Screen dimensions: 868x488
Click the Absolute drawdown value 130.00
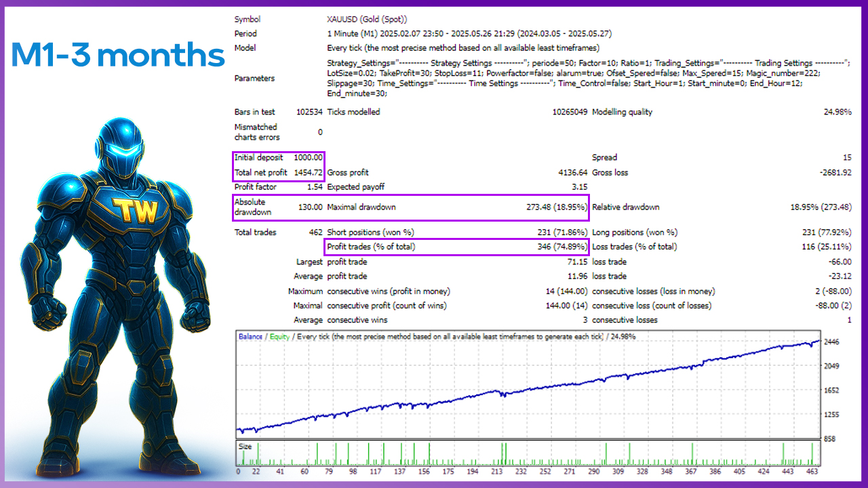(310, 207)
